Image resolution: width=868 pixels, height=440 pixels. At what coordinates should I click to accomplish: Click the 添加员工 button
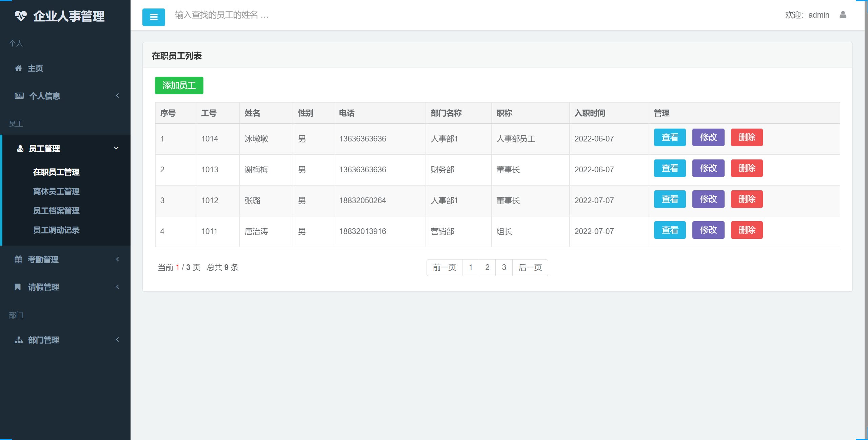point(179,85)
